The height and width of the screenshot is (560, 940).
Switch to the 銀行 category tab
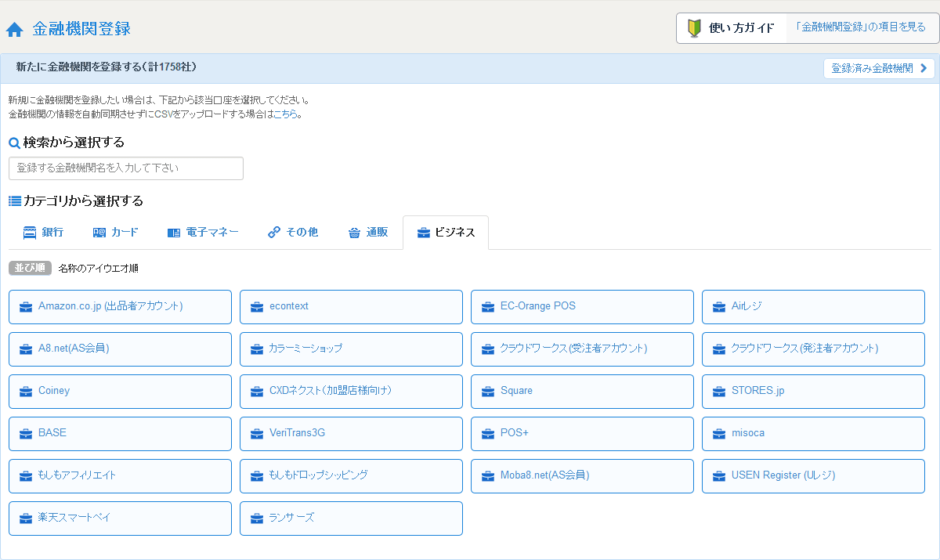tap(43, 233)
